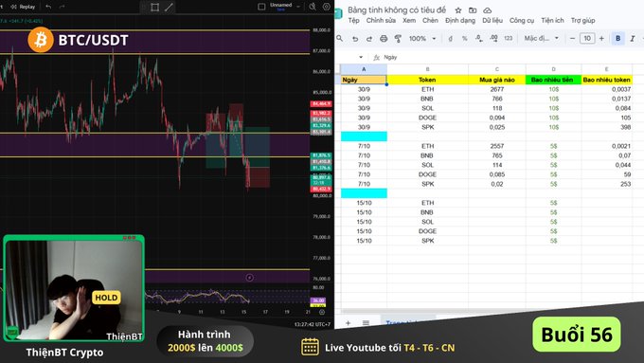
Task: Select the cell with price 0,094
Action: [x=496, y=118]
